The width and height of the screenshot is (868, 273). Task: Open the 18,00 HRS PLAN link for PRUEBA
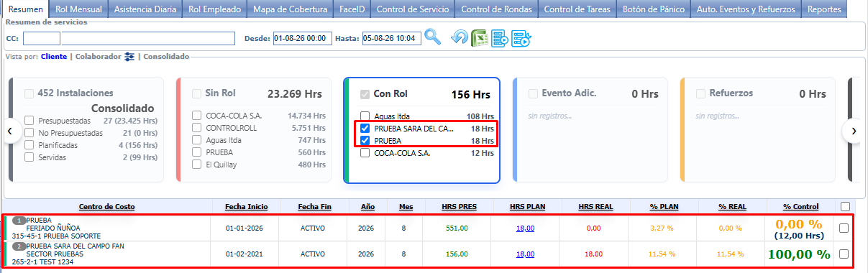pos(525,228)
